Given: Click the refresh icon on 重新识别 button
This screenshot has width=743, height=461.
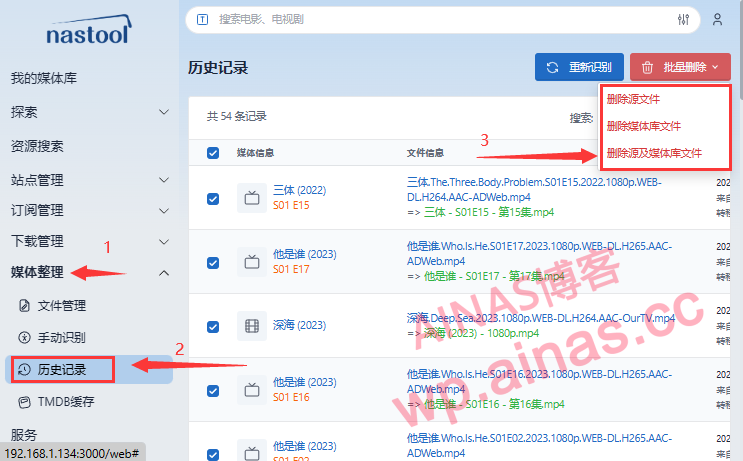Looking at the screenshot, I should click(x=552, y=67).
